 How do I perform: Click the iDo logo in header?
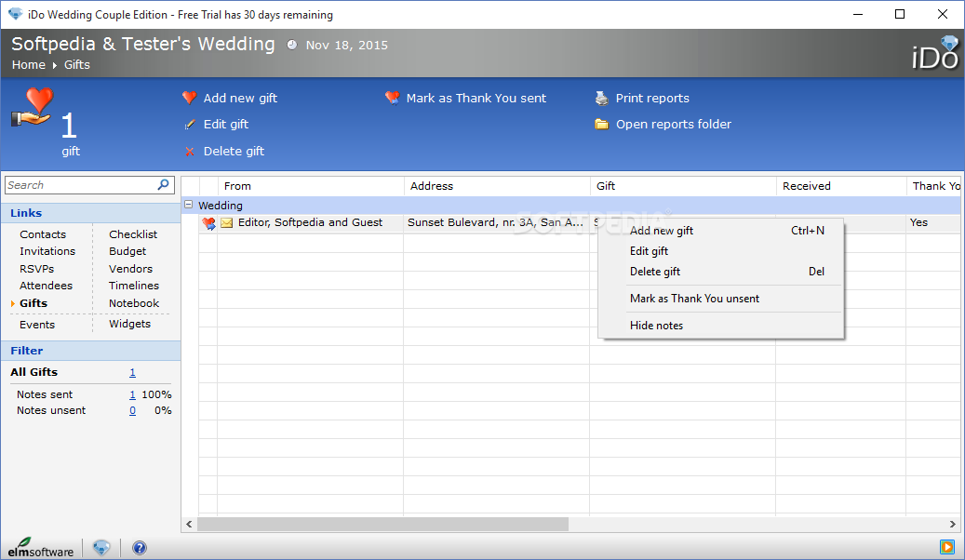point(935,53)
